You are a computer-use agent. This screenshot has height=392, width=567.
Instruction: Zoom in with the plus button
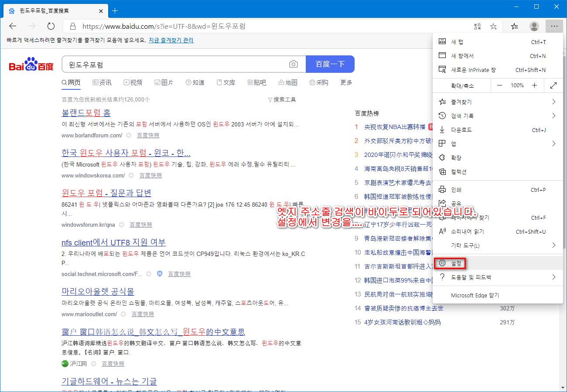click(x=535, y=85)
